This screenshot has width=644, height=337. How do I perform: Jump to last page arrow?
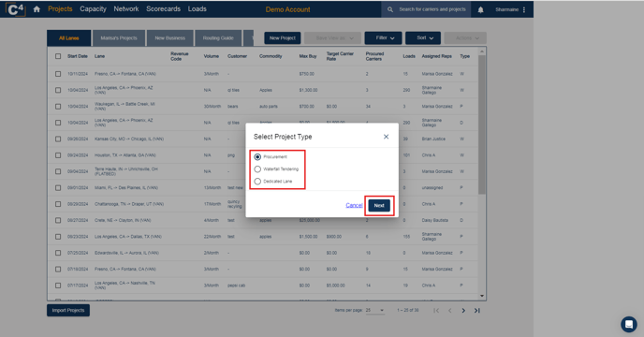[x=476, y=310]
